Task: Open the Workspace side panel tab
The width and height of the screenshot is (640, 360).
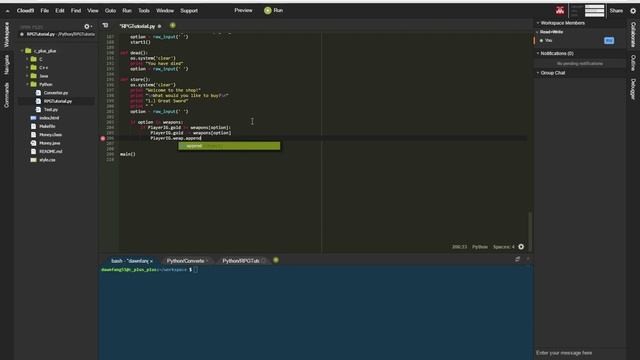Action: tap(7, 35)
